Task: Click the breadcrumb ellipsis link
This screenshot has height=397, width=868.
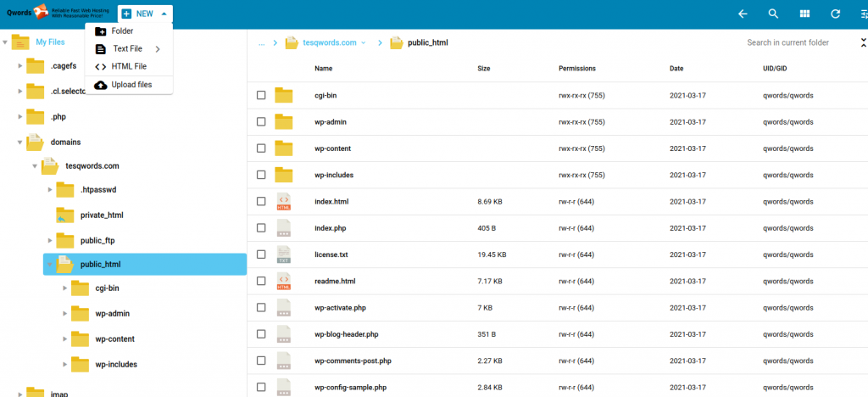Action: pyautogui.click(x=261, y=42)
